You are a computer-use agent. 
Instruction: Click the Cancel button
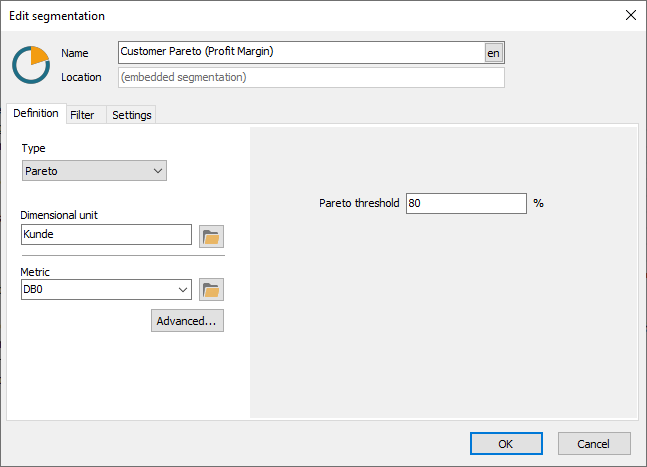594,444
